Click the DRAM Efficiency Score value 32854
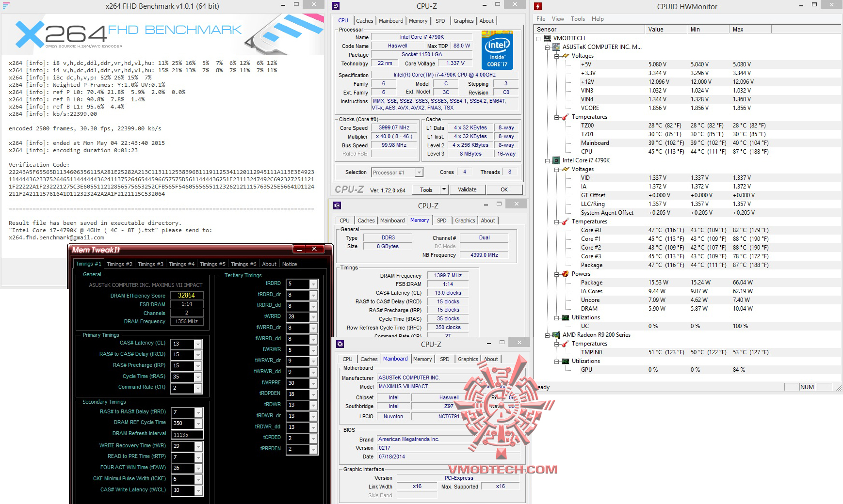Screen dimensions: 843x504 coord(186,295)
